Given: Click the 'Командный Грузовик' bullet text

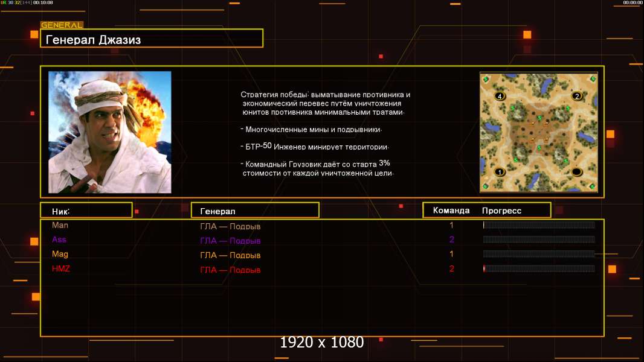Looking at the screenshot, I should 317,168.
